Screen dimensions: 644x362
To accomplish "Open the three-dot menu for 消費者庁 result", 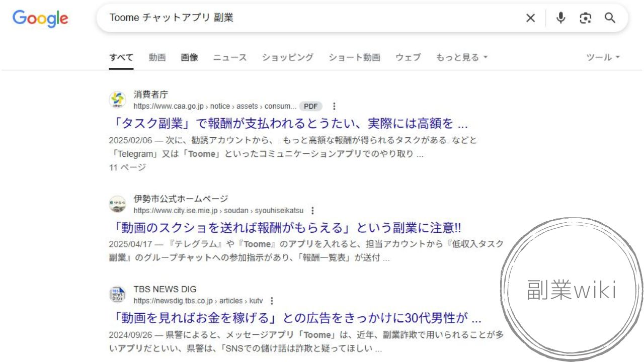I will point(334,106).
